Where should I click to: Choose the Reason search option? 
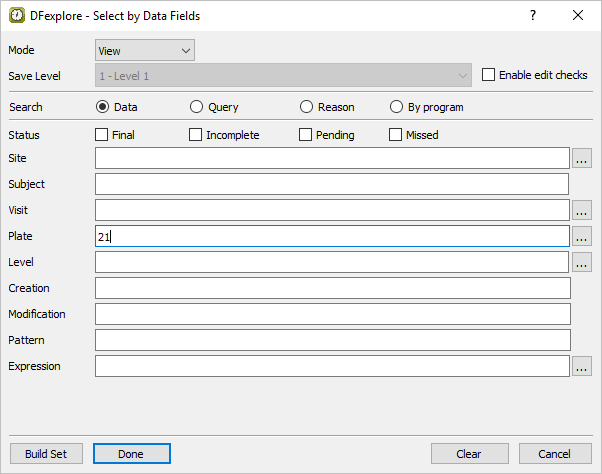coord(307,107)
